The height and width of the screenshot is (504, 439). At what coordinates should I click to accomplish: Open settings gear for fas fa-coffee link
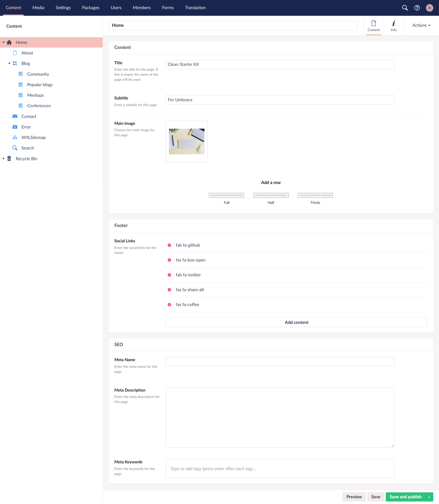click(x=169, y=305)
